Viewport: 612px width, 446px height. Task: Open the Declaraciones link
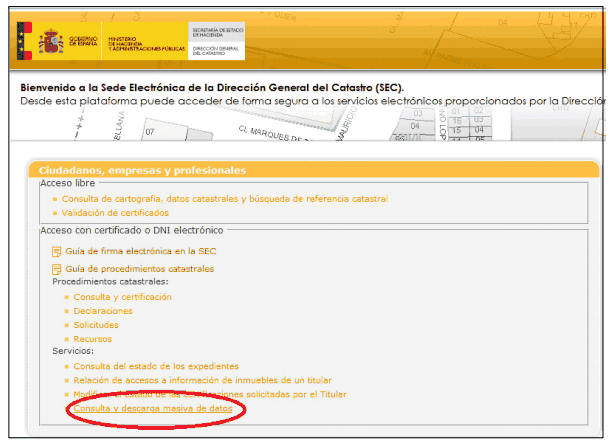(x=103, y=311)
